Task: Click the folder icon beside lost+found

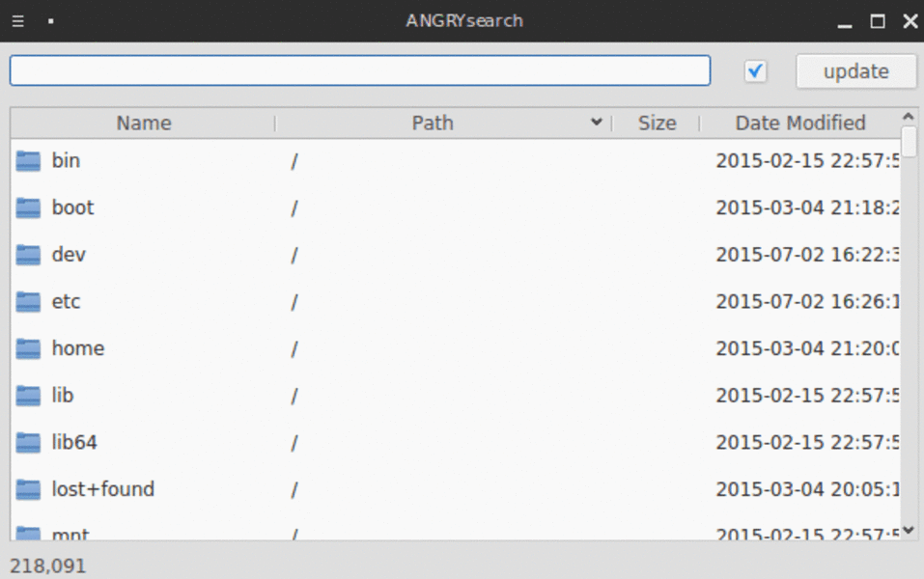Action: (26, 489)
